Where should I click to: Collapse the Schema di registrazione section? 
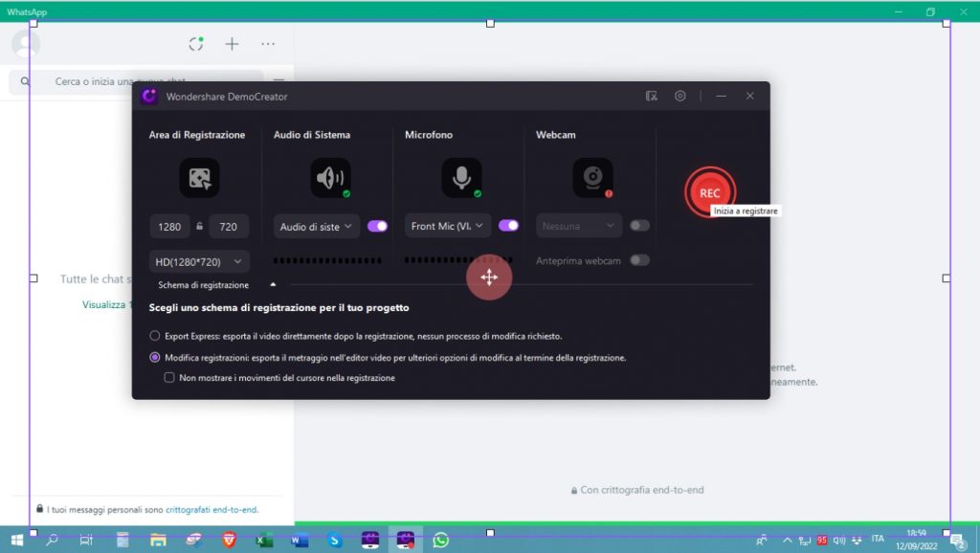point(272,284)
